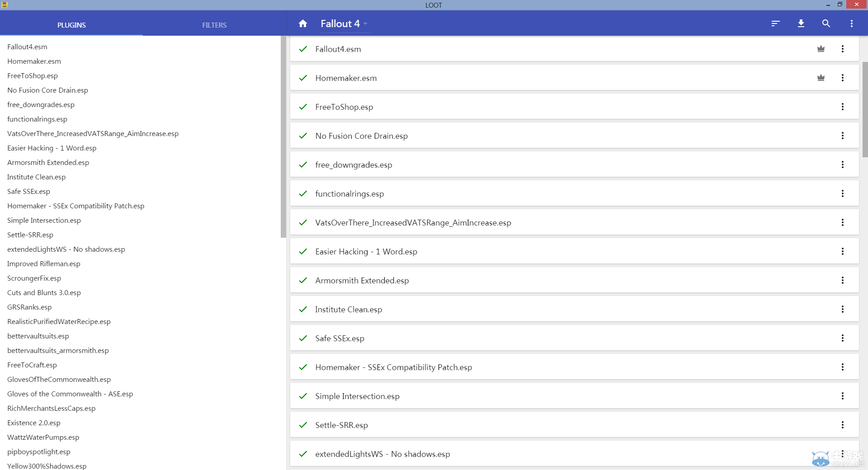Switch to the PLUGINS tab
The image size is (868, 470).
click(71, 25)
